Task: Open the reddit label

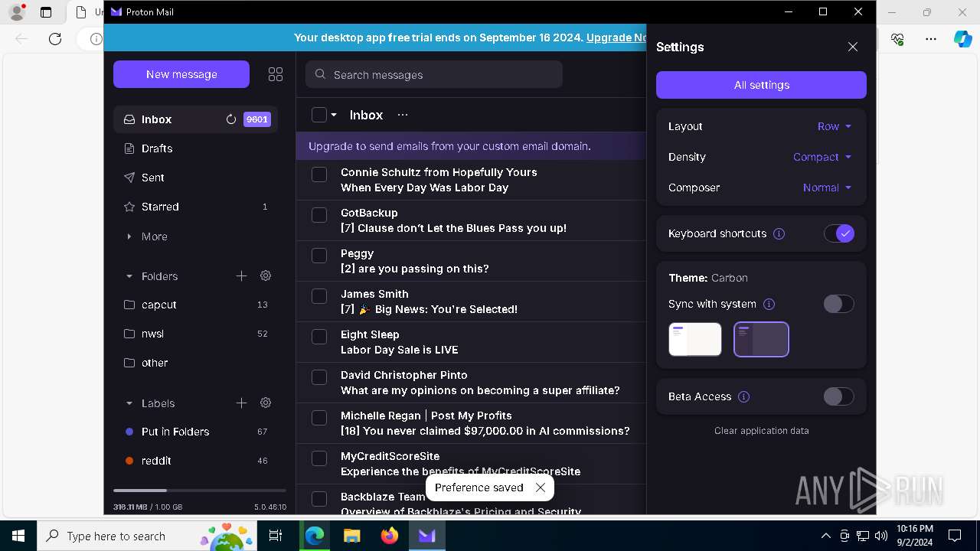Action: pyautogui.click(x=195, y=461)
